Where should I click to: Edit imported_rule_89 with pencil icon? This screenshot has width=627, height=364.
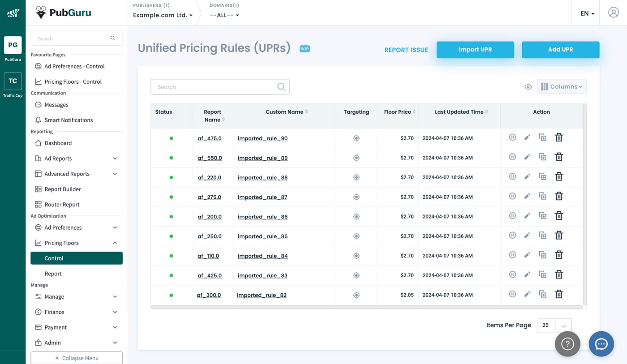tap(527, 157)
